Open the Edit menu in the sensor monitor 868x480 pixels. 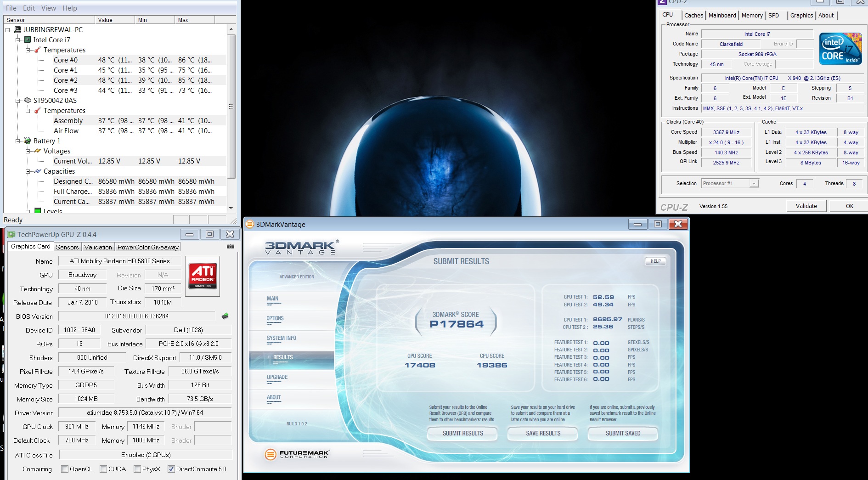pyautogui.click(x=29, y=8)
